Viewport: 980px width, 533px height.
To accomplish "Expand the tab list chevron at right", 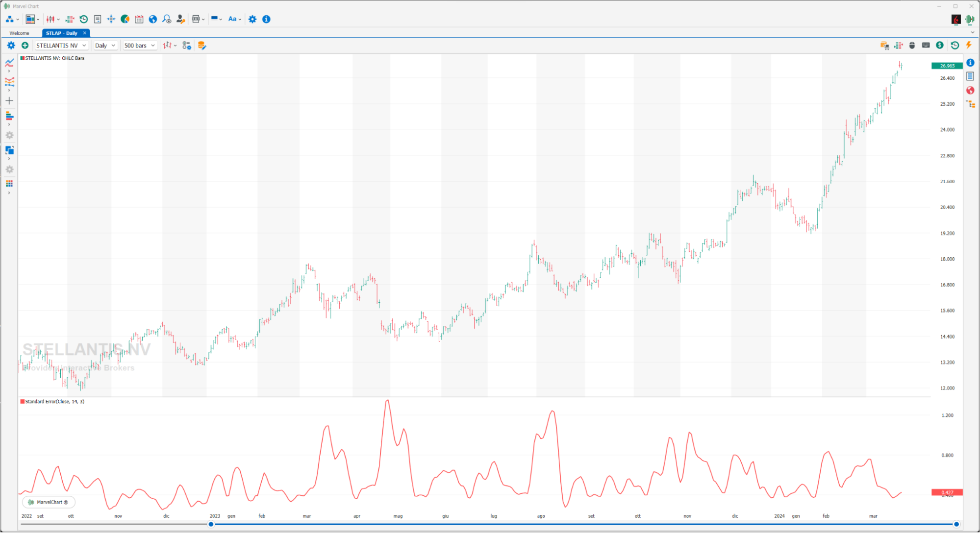I will point(972,33).
